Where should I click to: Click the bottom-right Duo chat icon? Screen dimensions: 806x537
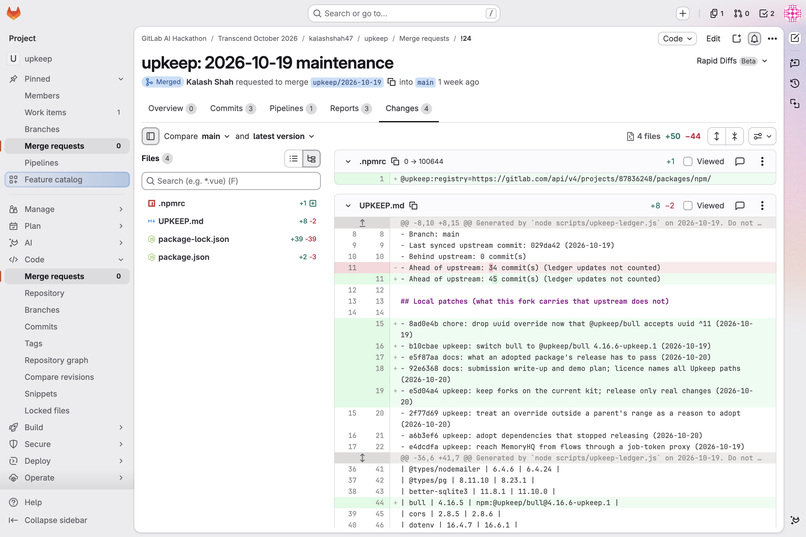point(795,520)
